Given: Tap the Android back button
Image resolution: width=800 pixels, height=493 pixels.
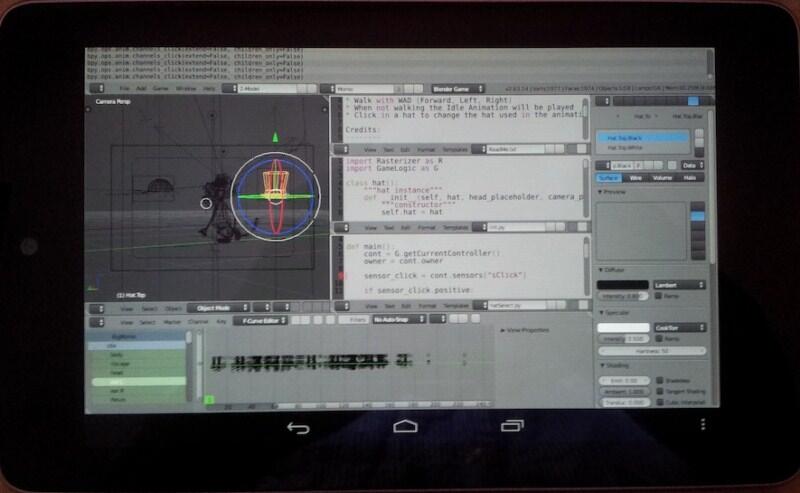Looking at the screenshot, I should pyautogui.click(x=298, y=427).
